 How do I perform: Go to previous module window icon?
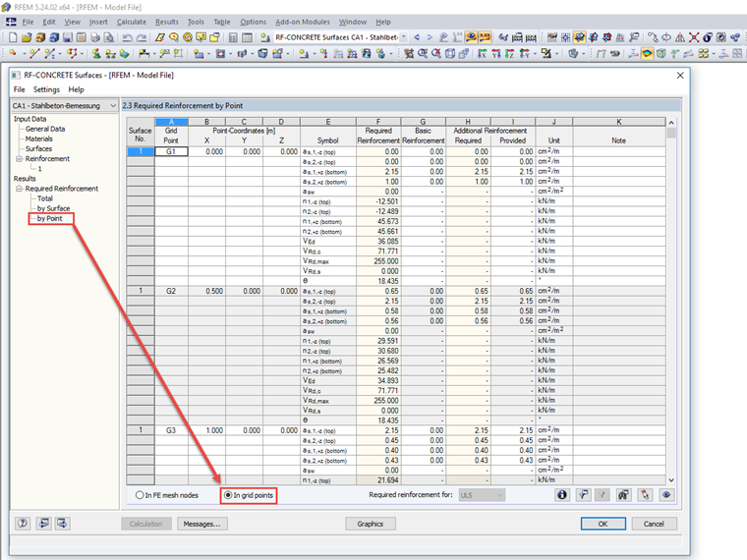click(43, 524)
